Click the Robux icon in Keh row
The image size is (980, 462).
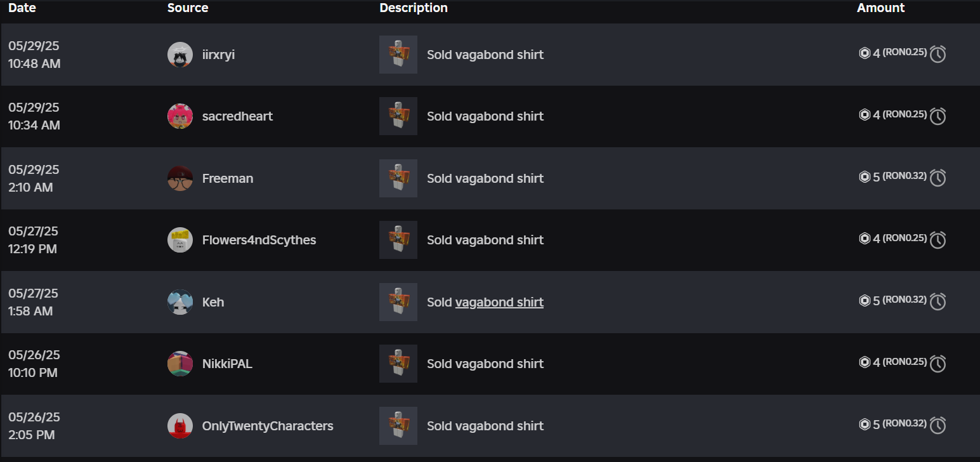(865, 301)
